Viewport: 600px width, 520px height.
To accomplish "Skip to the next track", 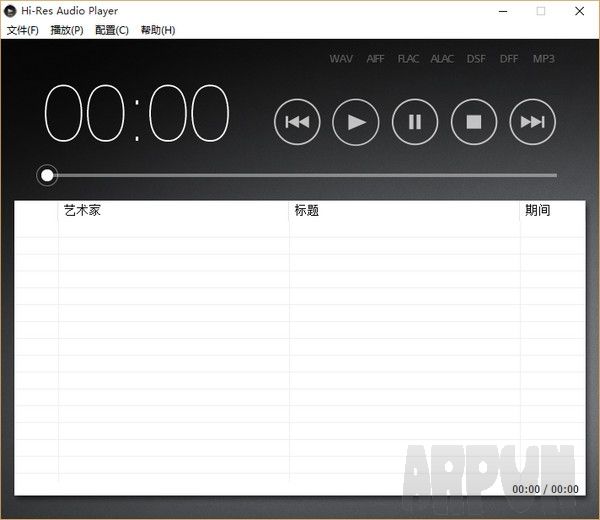I will click(x=533, y=122).
